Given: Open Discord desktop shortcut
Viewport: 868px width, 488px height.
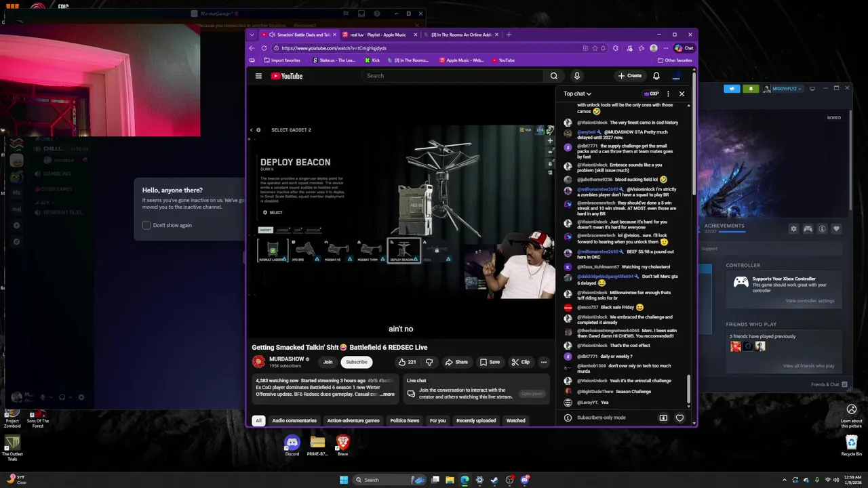Looking at the screenshot, I should tap(292, 445).
